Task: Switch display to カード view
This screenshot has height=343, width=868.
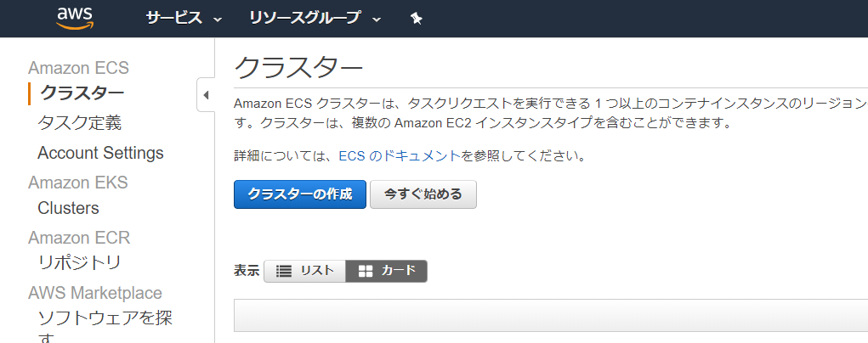Action: coord(387,271)
